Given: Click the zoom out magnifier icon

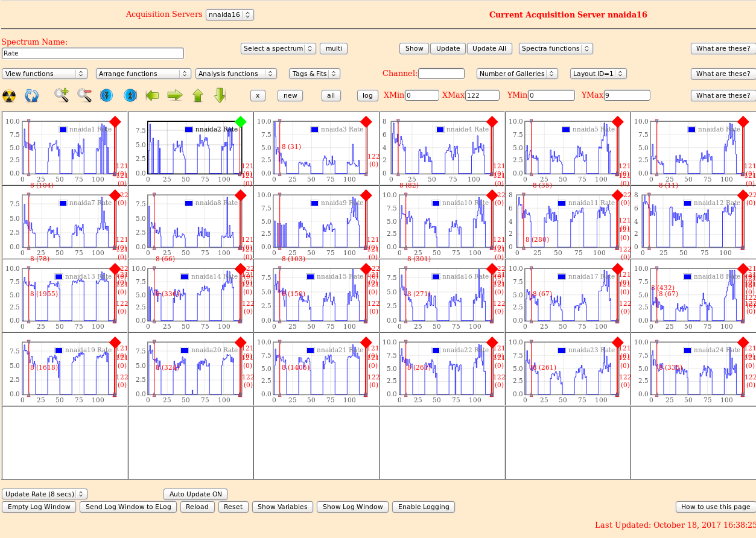Looking at the screenshot, I should pos(84,95).
